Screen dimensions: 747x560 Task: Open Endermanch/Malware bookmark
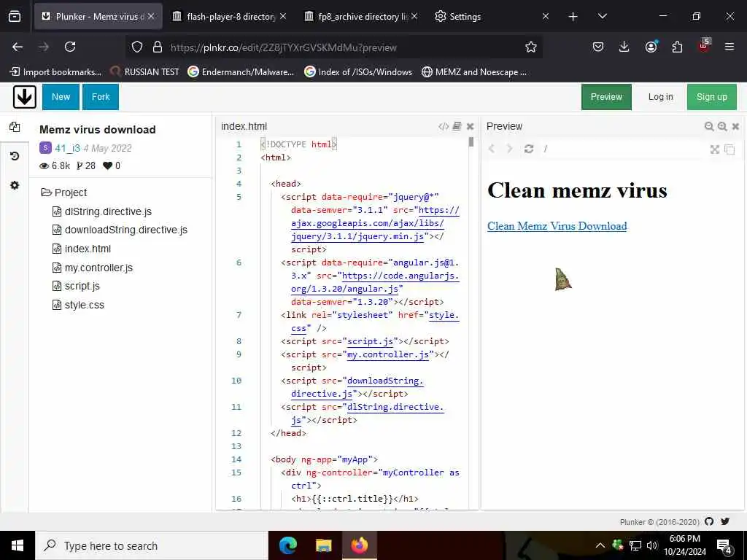[x=241, y=72]
